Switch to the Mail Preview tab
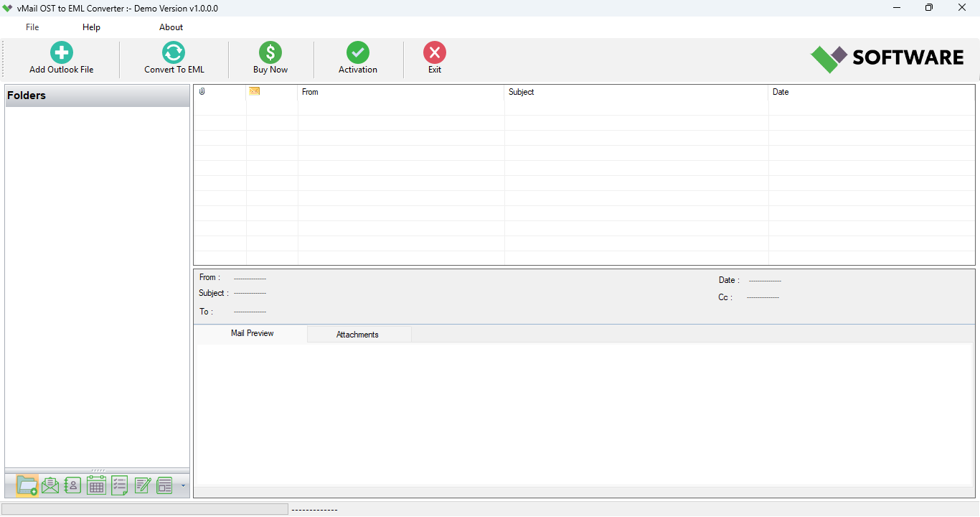 point(251,333)
